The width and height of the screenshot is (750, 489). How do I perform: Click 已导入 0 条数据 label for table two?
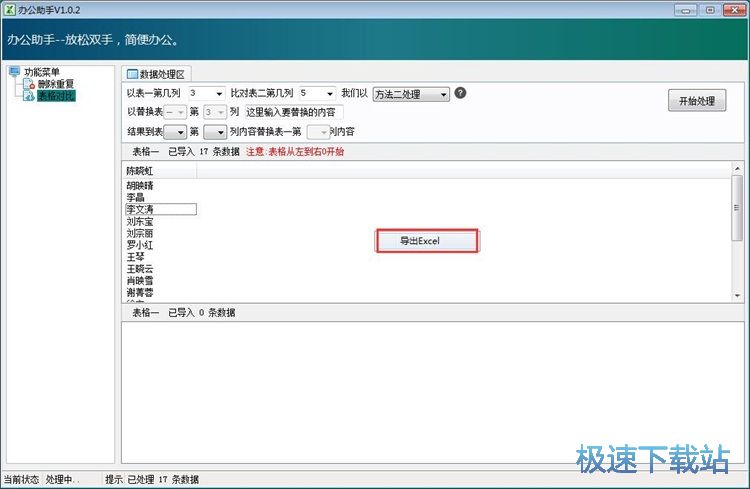pos(201,312)
